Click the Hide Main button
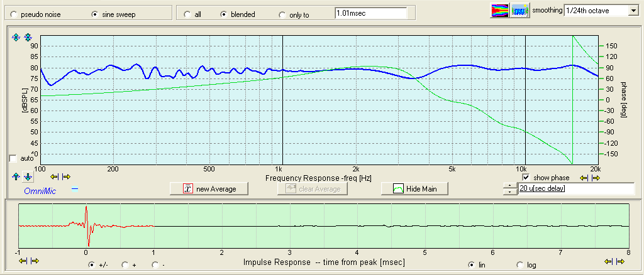This screenshot has width=644, height=275. (x=414, y=188)
